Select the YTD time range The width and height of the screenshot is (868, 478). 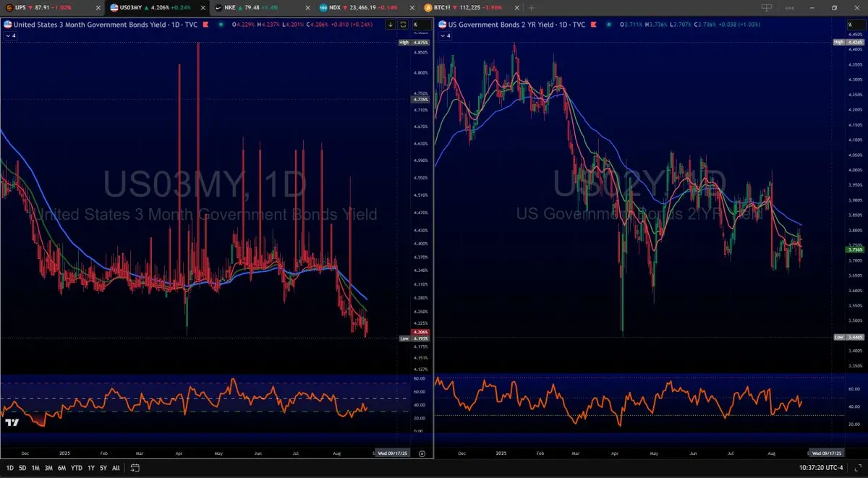click(77, 468)
